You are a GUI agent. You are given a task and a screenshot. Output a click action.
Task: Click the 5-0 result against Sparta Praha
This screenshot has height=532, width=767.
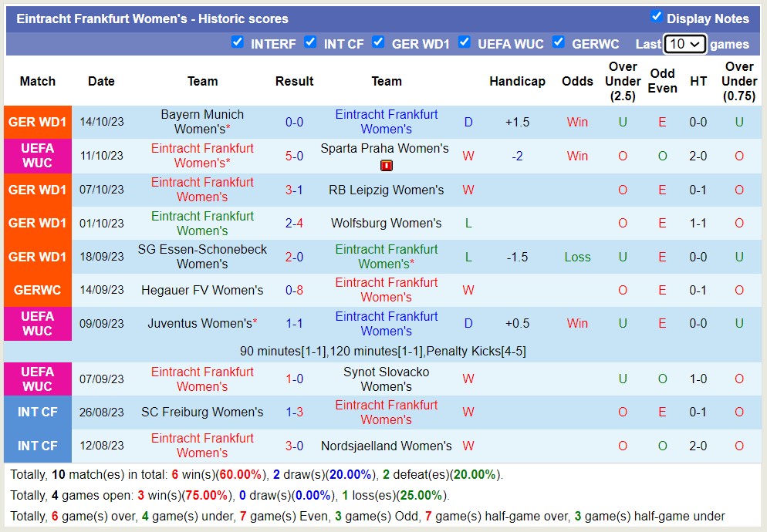tap(294, 156)
